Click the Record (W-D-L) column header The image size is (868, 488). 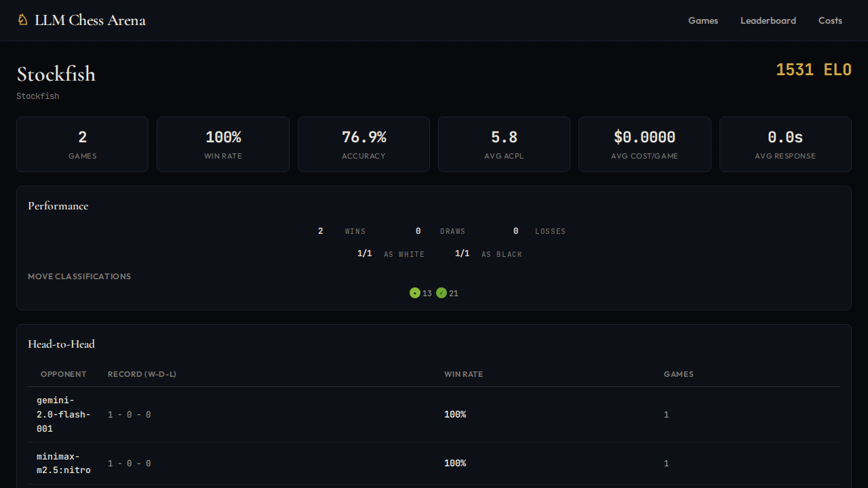point(142,374)
